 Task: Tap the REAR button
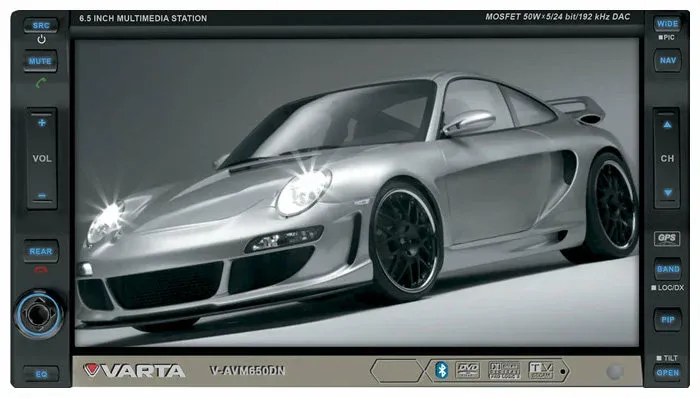(x=41, y=252)
